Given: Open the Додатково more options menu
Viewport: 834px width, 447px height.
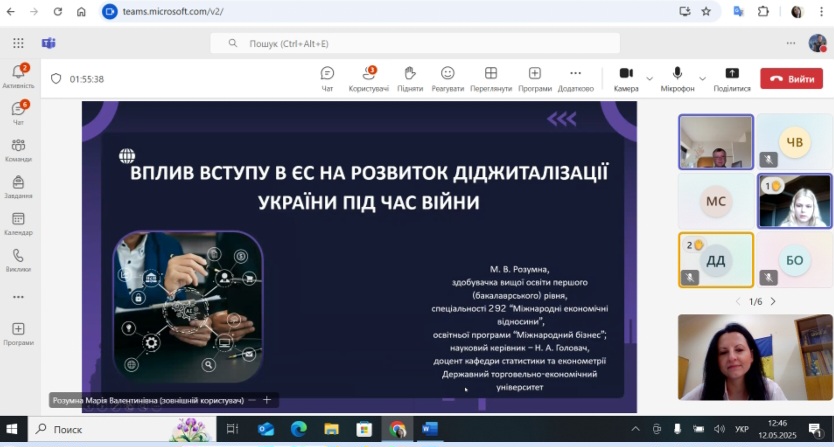Looking at the screenshot, I should (x=575, y=78).
